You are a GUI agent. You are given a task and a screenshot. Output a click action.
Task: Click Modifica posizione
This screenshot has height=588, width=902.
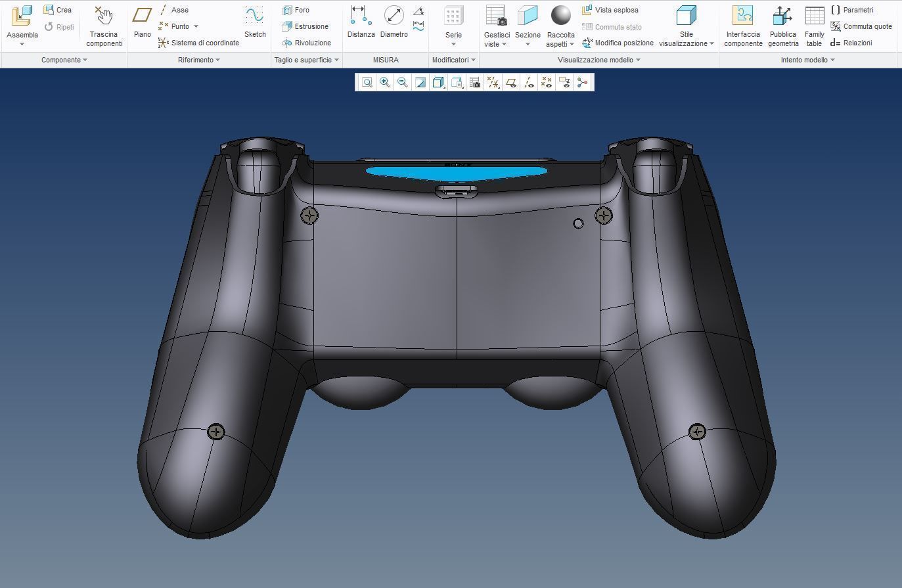[618, 43]
